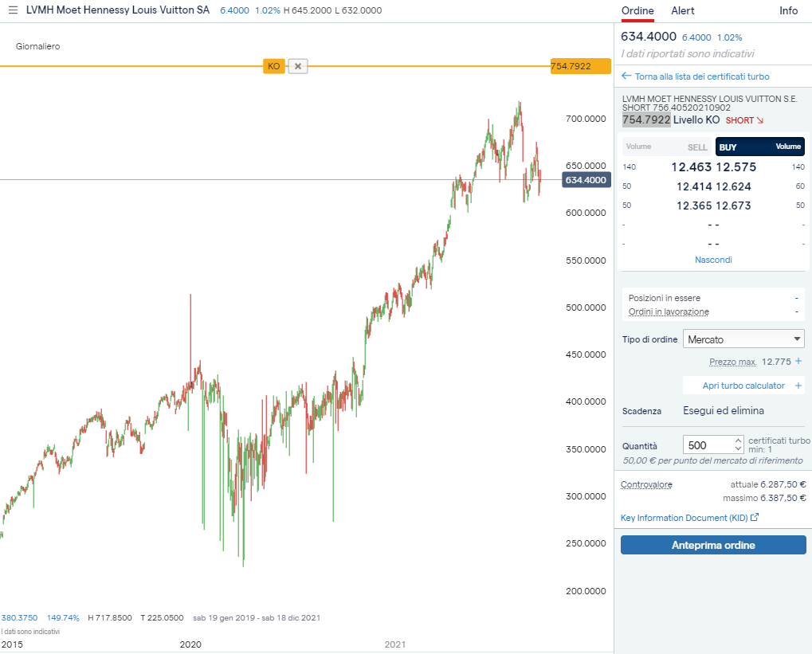This screenshot has width=812, height=654.
Task: Switch to the Ordine tab
Action: point(637,10)
